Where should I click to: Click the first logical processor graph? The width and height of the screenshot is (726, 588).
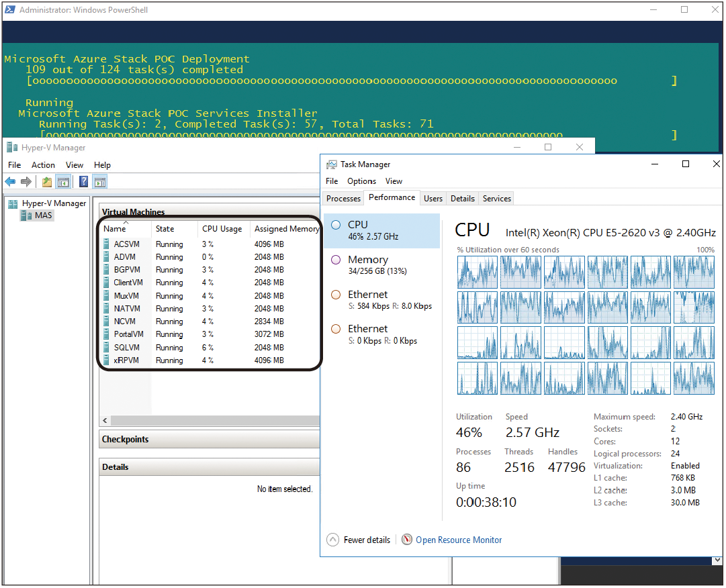(478, 272)
